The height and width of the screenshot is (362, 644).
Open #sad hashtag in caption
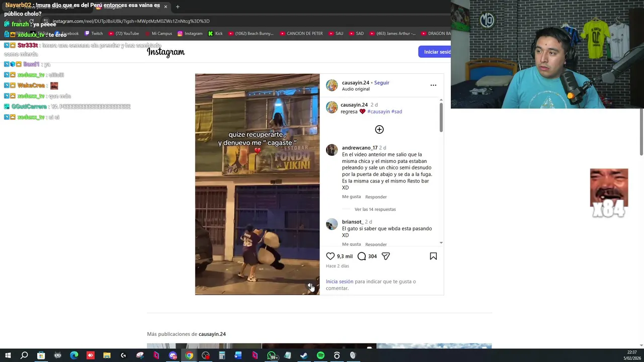pos(396,112)
